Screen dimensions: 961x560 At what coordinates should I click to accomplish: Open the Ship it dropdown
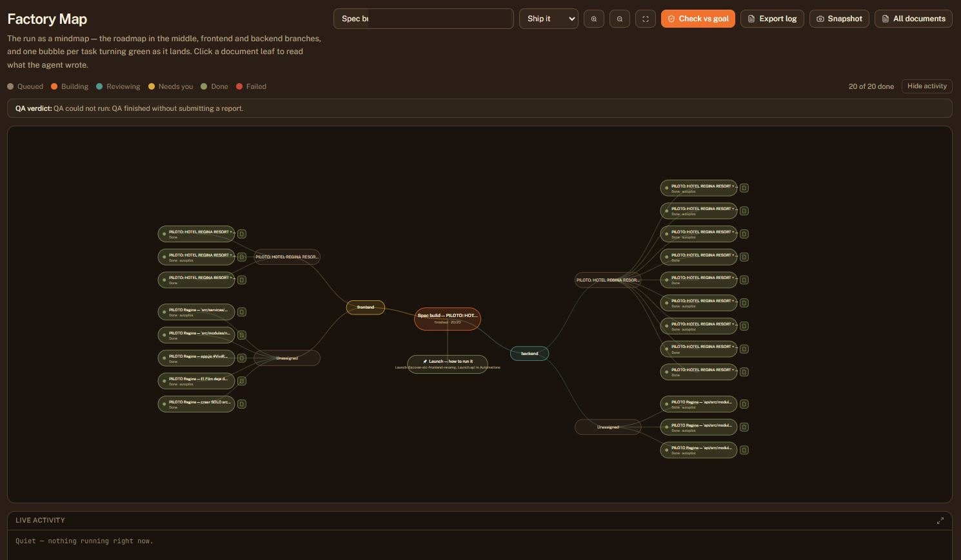click(549, 19)
